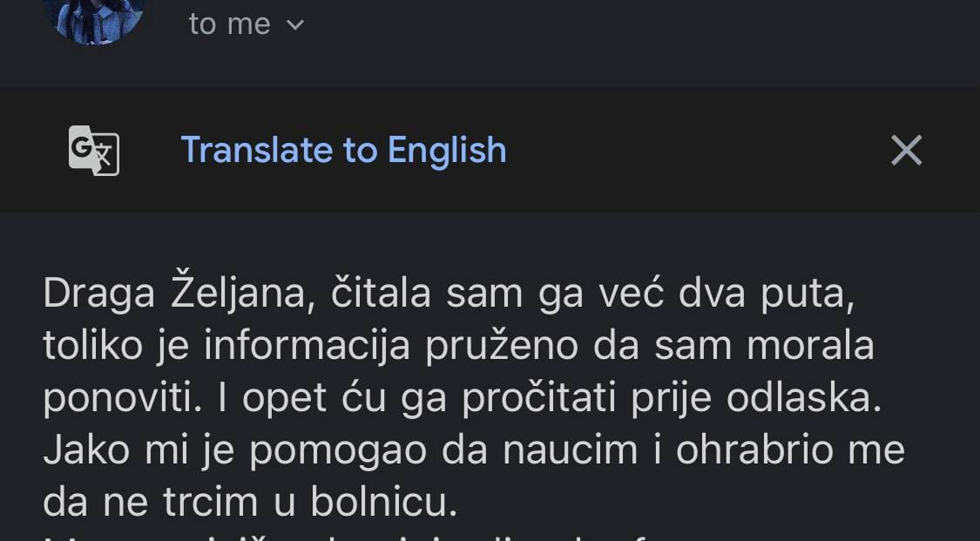Image resolution: width=980 pixels, height=541 pixels.
Task: Tap the word "pomogao" in the message
Action: pyautogui.click(x=352, y=450)
